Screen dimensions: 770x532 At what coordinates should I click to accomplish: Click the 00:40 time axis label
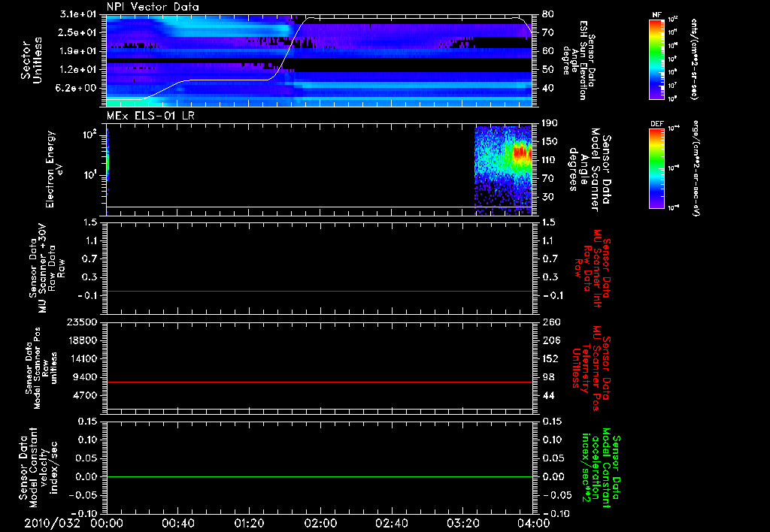[177, 523]
